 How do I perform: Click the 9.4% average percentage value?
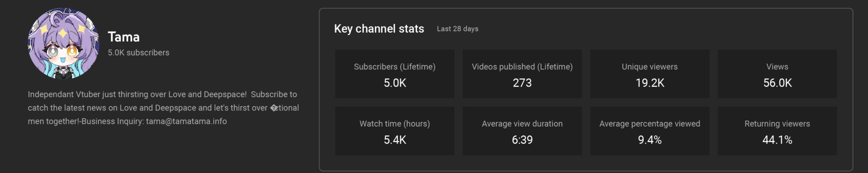point(650,140)
